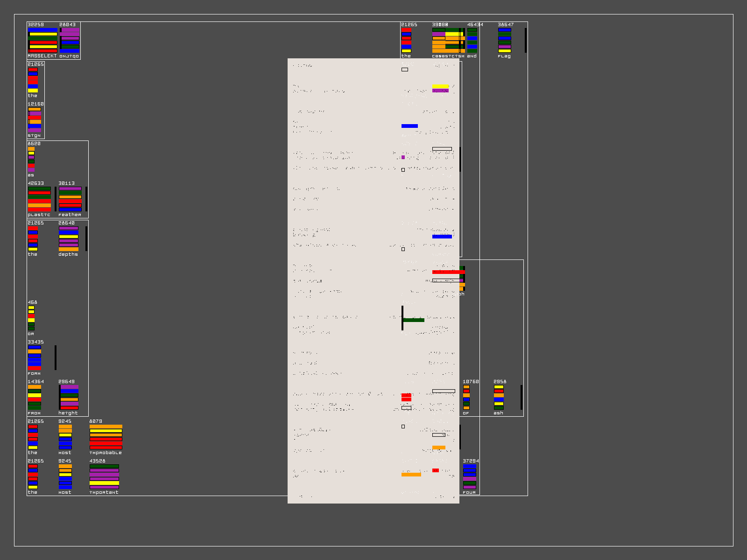Screen dimensions: 747x560
Task: Select the 'important' glyph block
Action: pos(104,477)
